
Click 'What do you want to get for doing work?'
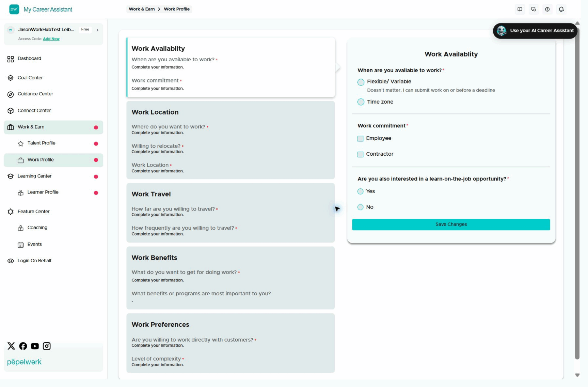pos(184,273)
